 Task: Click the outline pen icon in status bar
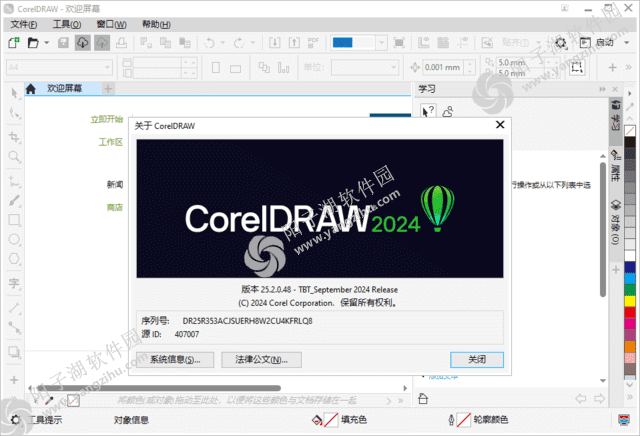(x=451, y=420)
